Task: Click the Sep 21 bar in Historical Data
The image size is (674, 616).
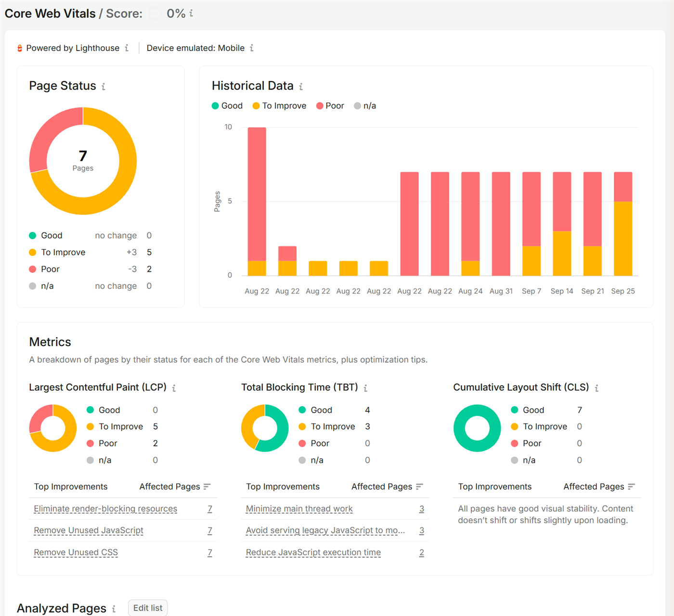Action: [x=593, y=224]
